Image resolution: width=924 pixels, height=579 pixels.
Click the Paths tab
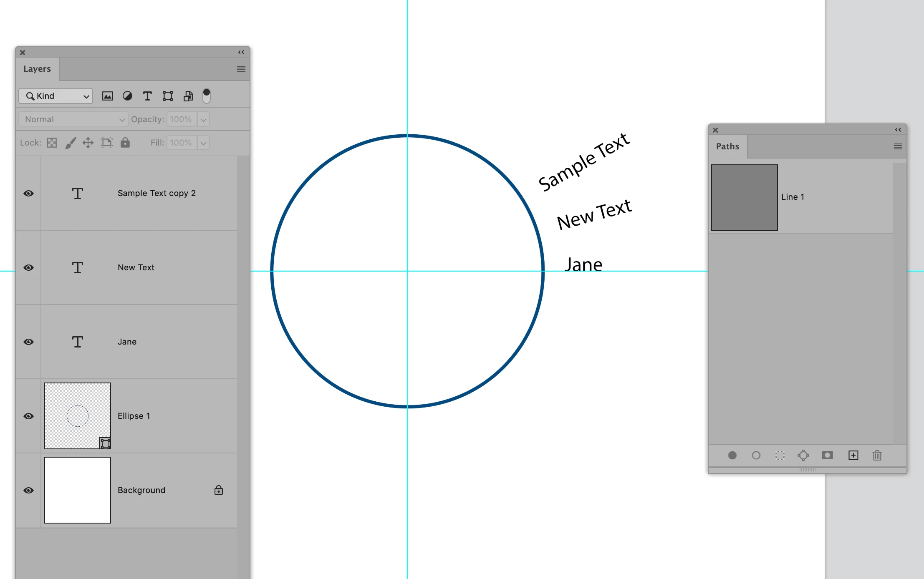(x=727, y=146)
